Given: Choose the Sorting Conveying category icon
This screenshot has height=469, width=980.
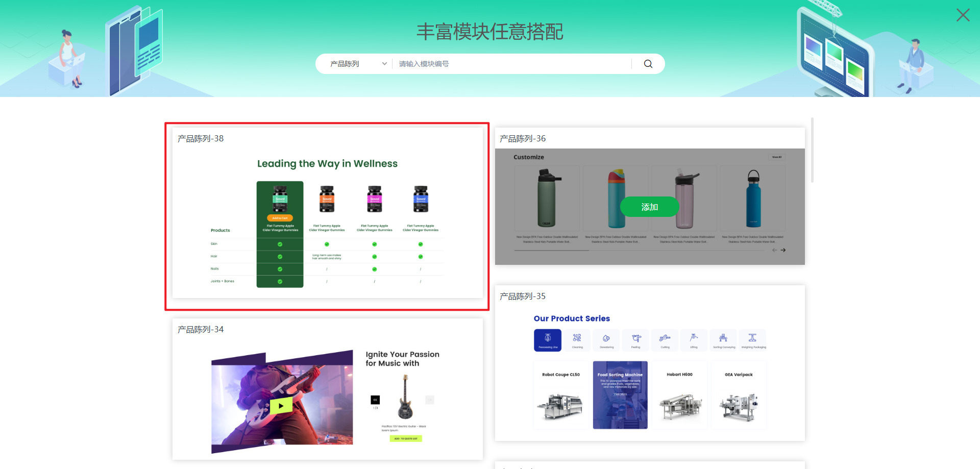Looking at the screenshot, I should [x=723, y=340].
